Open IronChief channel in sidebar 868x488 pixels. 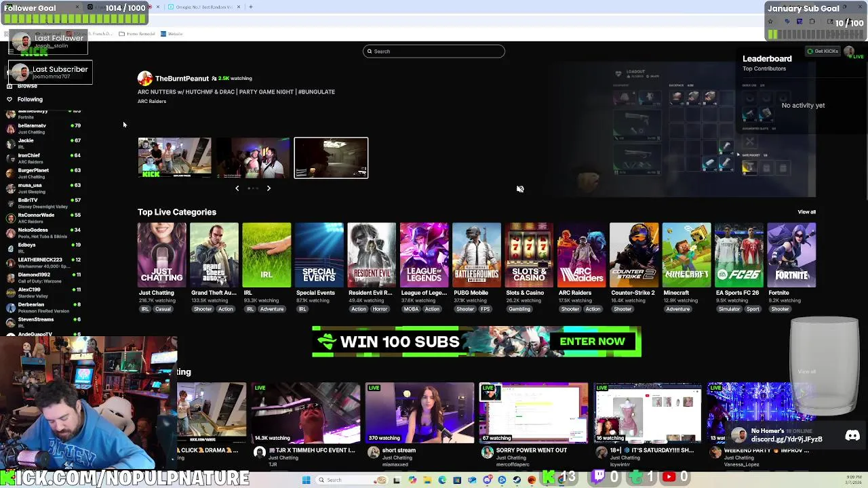44,159
